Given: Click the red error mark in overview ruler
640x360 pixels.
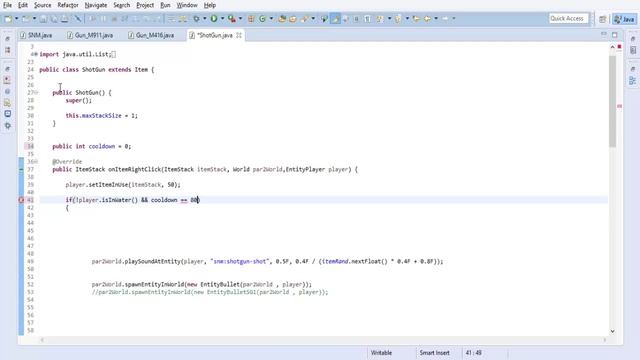Looking at the screenshot, I should pos(619,106).
